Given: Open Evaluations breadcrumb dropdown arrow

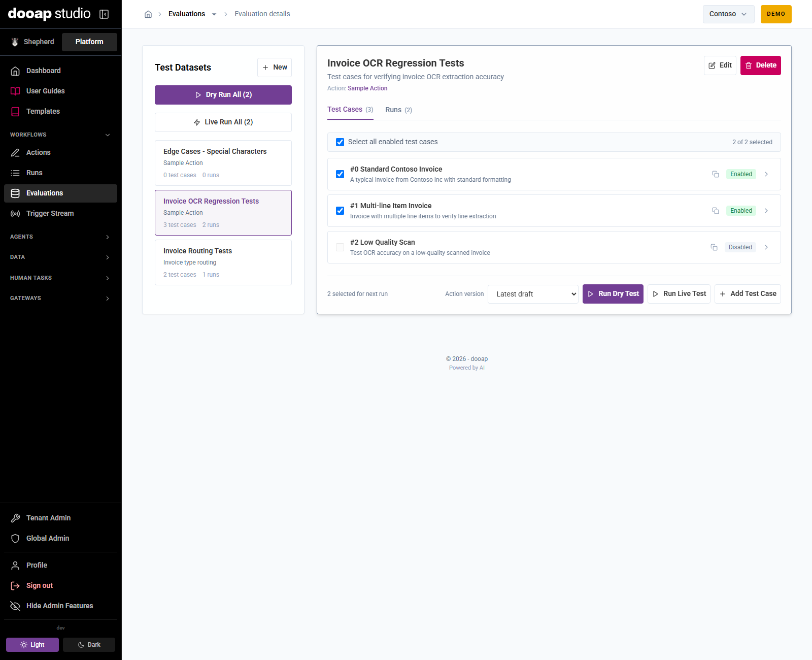Looking at the screenshot, I should (214, 14).
